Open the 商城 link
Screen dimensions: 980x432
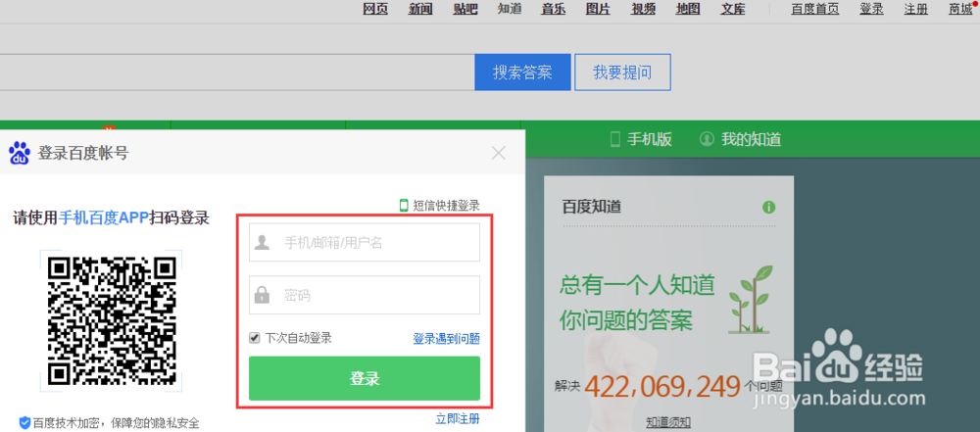pyautogui.click(x=960, y=9)
